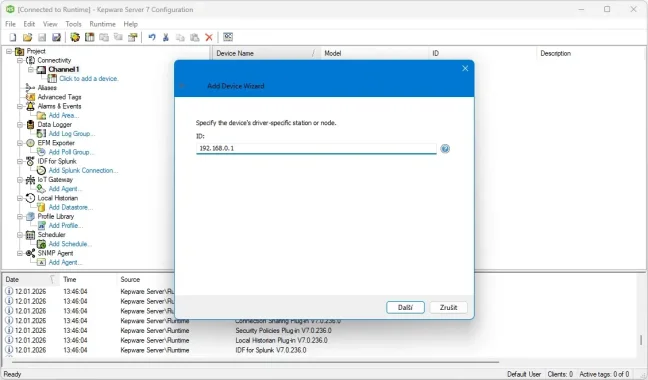Open the Runtime menu

[102, 24]
